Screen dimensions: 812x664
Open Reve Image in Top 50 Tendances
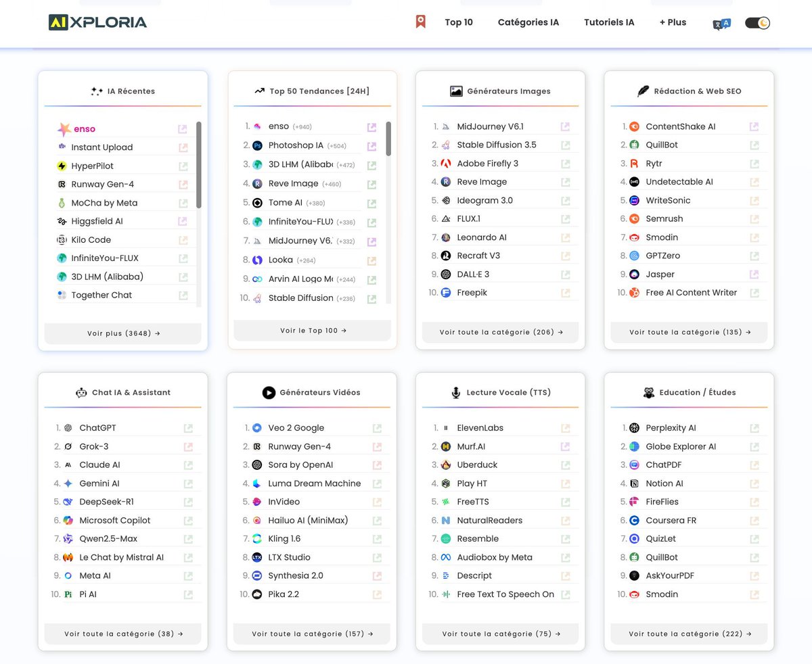(293, 183)
